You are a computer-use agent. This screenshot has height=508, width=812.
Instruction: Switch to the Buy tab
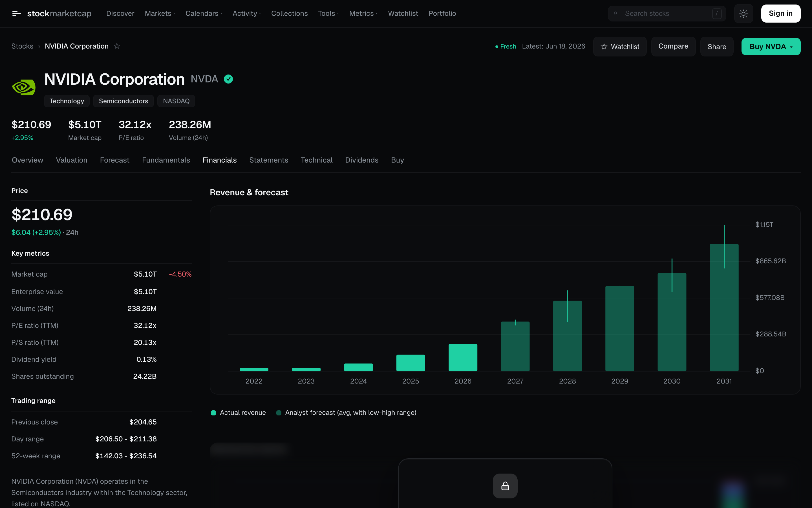[397, 160]
